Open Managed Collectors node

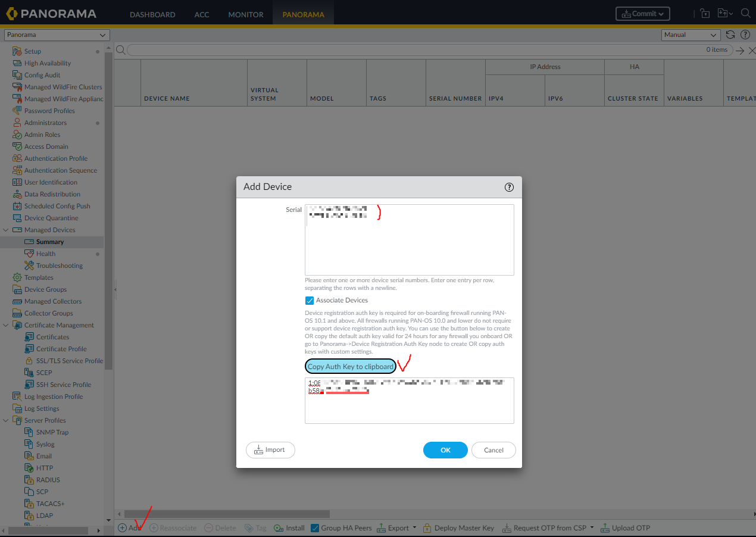coord(53,301)
